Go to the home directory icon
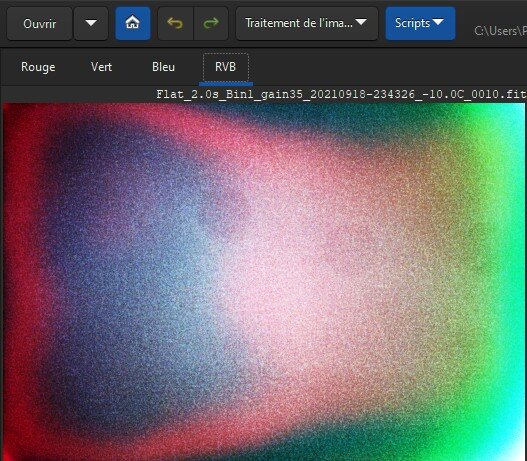This screenshot has width=527, height=461. [x=133, y=24]
